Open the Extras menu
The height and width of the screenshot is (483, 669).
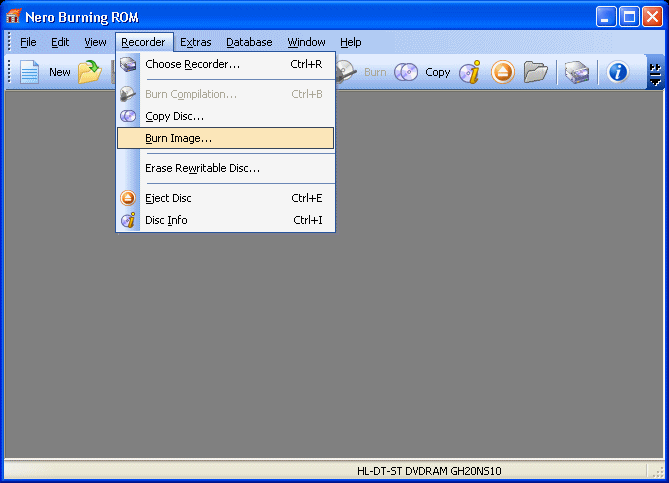(x=195, y=42)
